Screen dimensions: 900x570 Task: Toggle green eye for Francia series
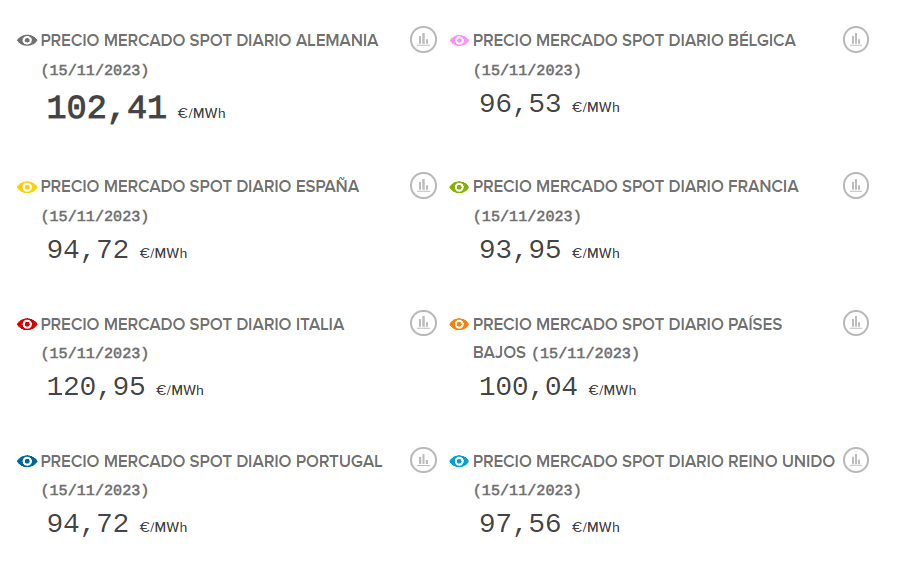pos(459,187)
